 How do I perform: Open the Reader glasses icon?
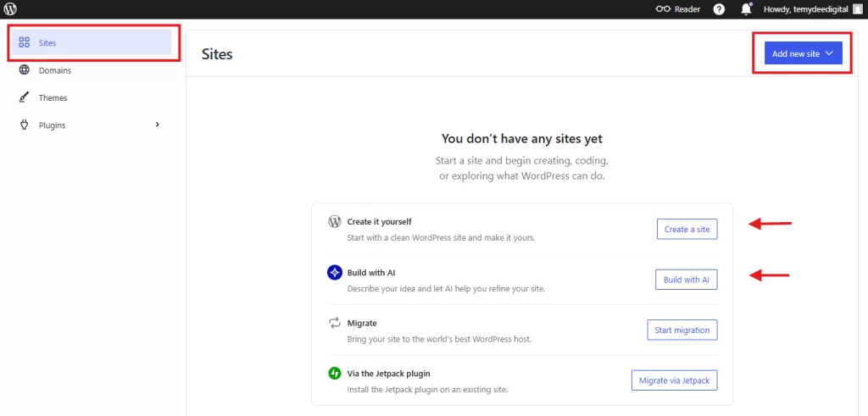663,9
